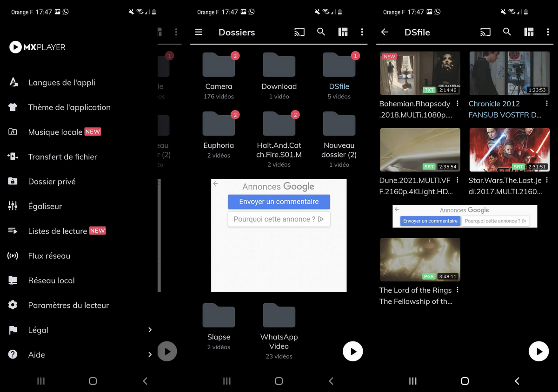Viewport: 558px width, 392px height.
Task: Click the private folder lock icon
Action: [13, 181]
